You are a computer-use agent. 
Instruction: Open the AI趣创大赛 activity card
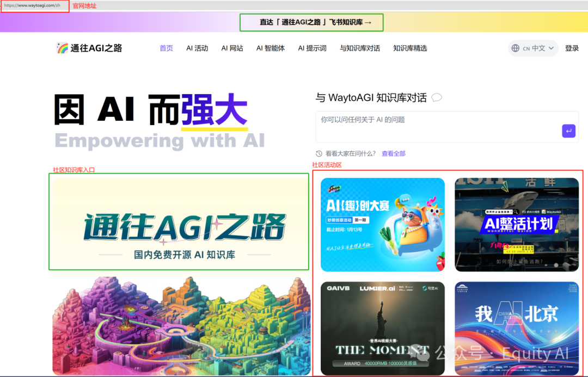(383, 225)
